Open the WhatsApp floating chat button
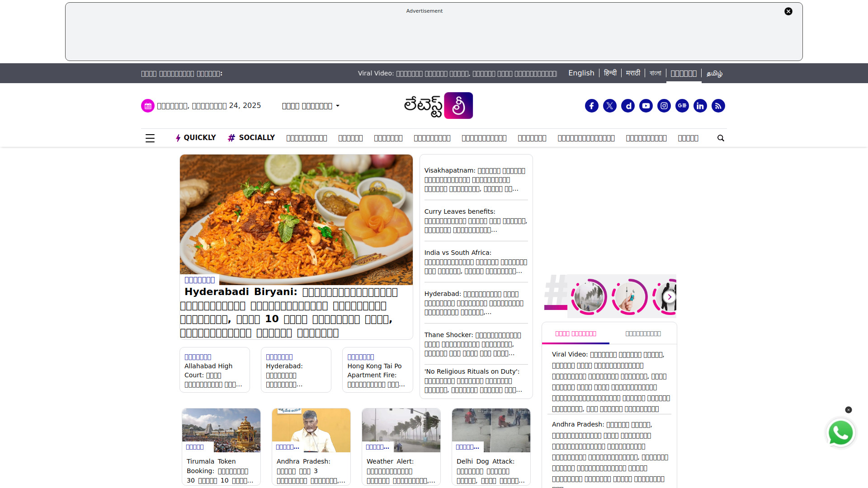Viewport: 868px width, 488px height. [840, 432]
